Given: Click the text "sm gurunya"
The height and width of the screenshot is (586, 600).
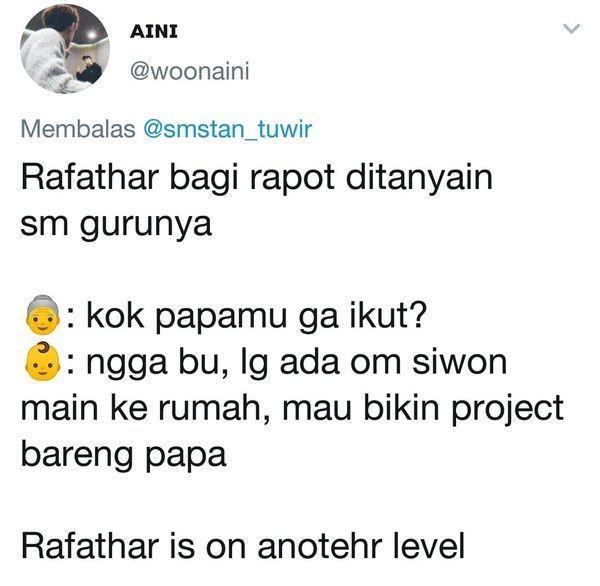Looking at the screenshot, I should [116, 225].
